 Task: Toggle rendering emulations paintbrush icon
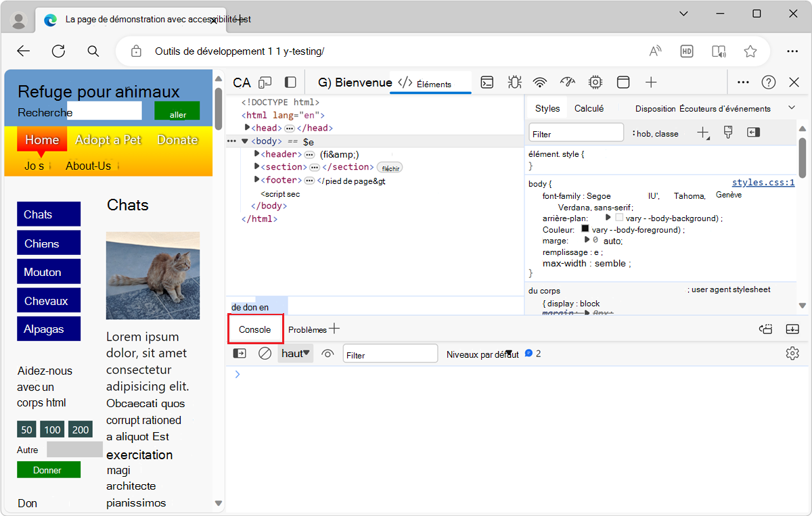(x=728, y=133)
